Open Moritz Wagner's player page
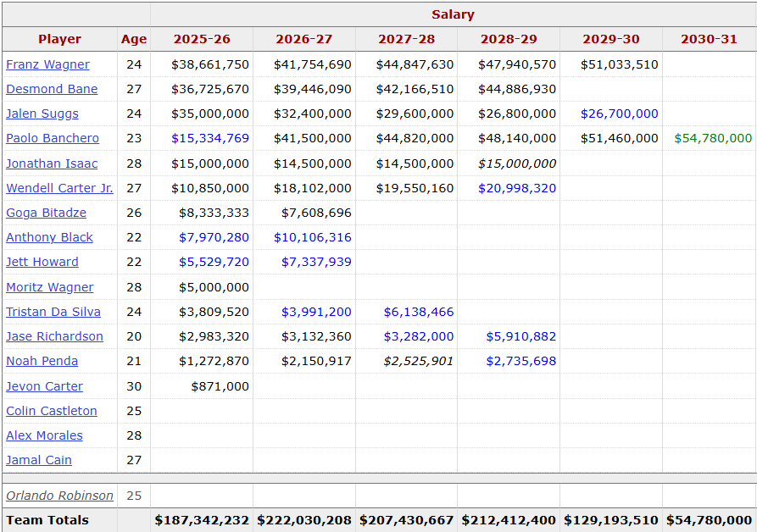The image size is (757, 532). pos(50,287)
